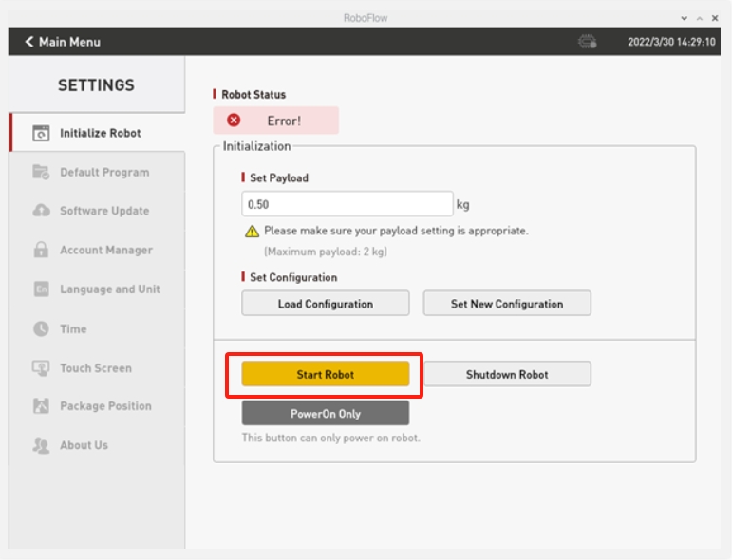This screenshot has height=560, width=732.
Task: Click the Touch Screen icon
Action: coord(41,368)
